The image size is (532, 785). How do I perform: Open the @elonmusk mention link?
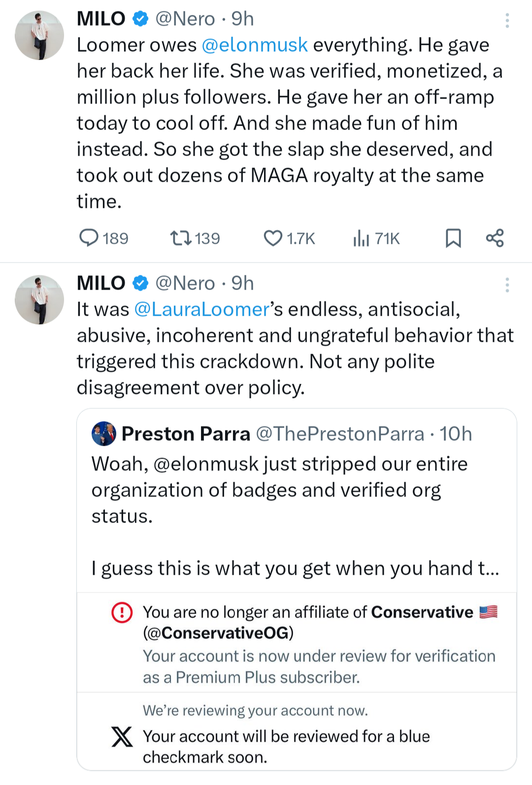[255, 45]
